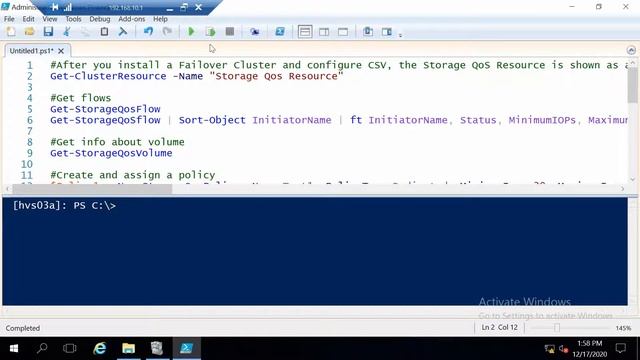Image resolution: width=640 pixels, height=360 pixels.
Task: Open a script with the folder icon
Action: (29, 31)
